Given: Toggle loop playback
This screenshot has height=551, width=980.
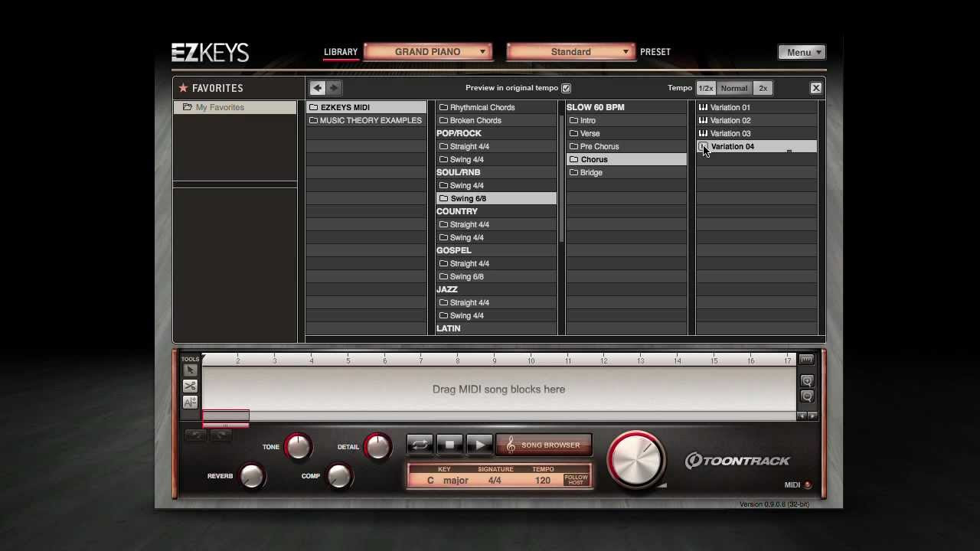Looking at the screenshot, I should point(420,445).
